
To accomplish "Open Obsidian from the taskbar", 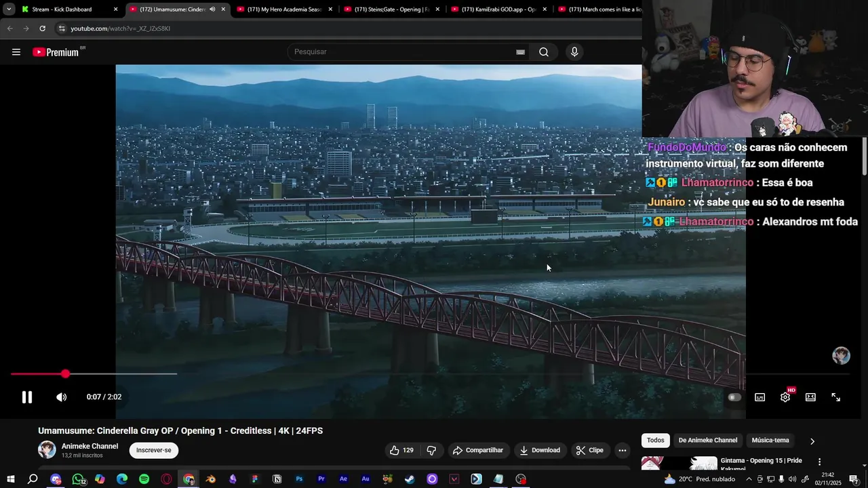I will pos(233,479).
